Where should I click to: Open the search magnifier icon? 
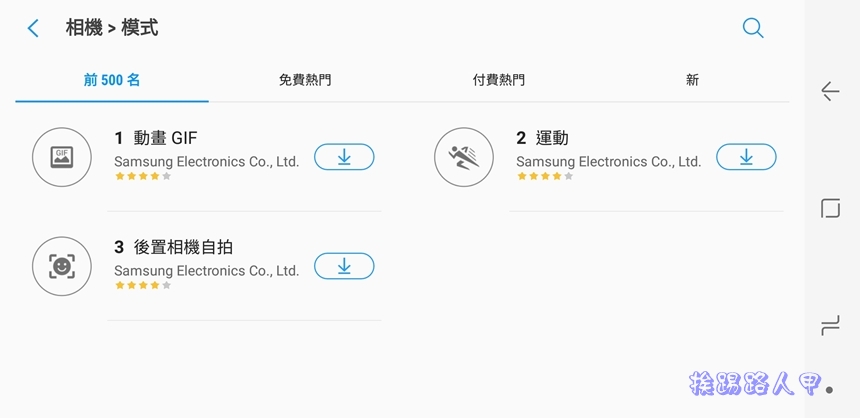pos(753,28)
